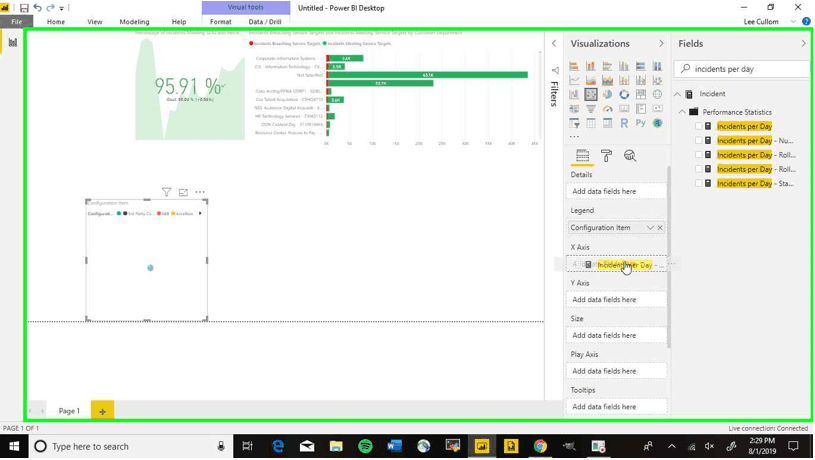Switch to Report view in left sidebar
This screenshot has height=460, width=815.
[x=12, y=43]
